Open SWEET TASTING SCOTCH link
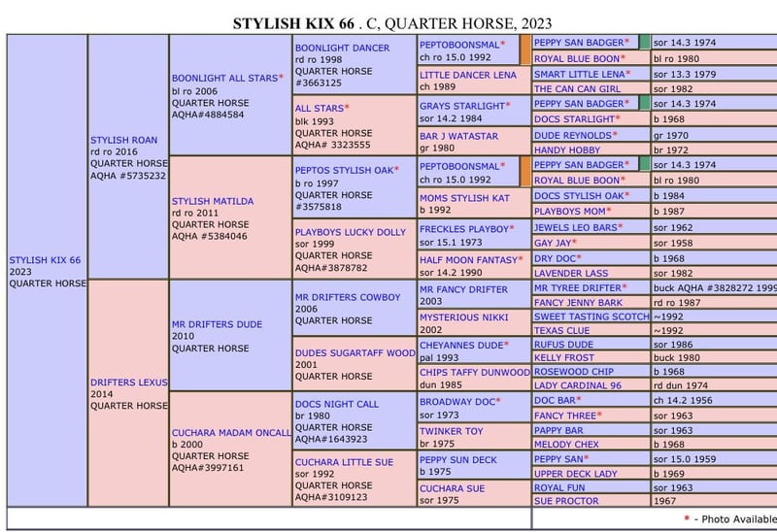 (591, 316)
